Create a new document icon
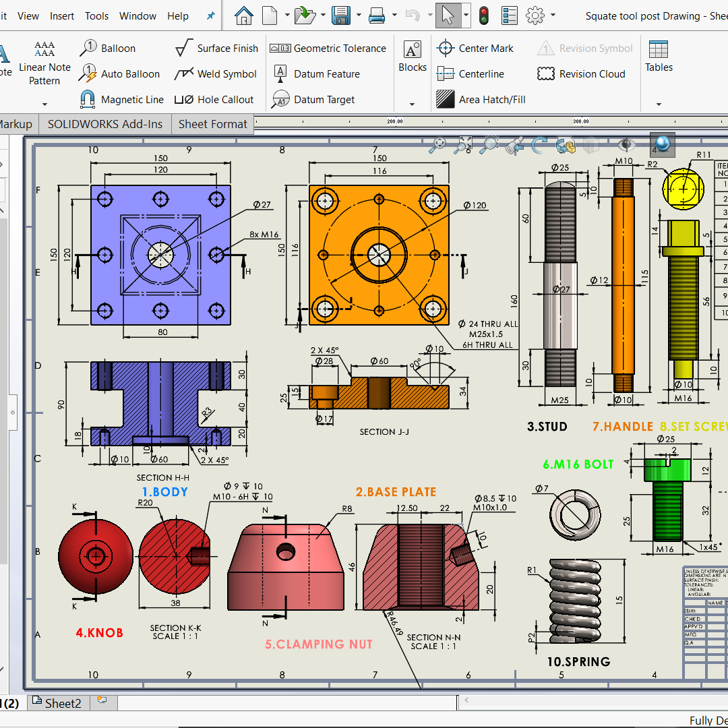The image size is (728, 728). 270,16
